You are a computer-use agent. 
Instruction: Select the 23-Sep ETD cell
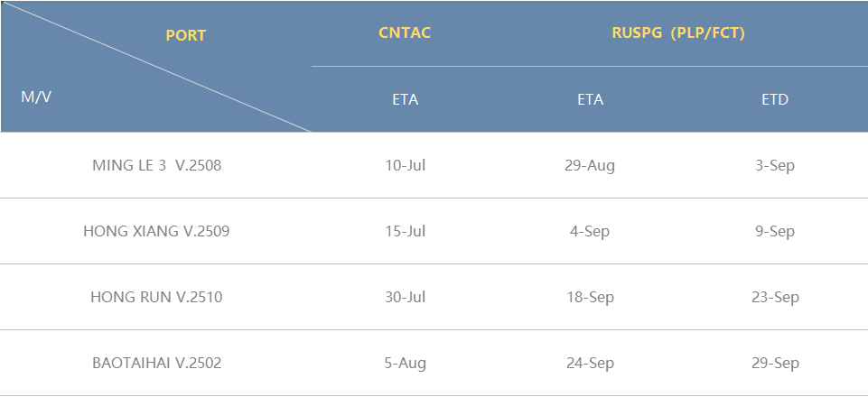(775, 297)
